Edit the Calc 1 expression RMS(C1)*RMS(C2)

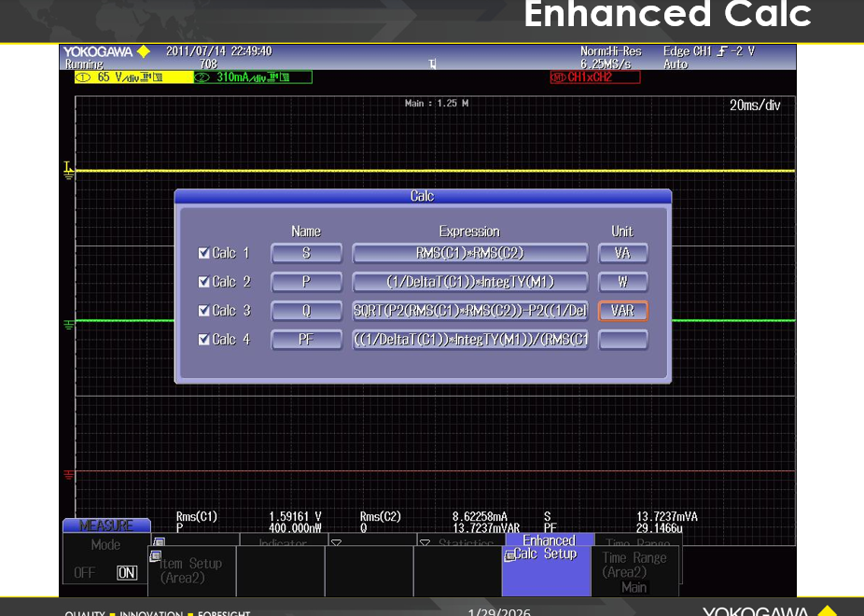(469, 253)
